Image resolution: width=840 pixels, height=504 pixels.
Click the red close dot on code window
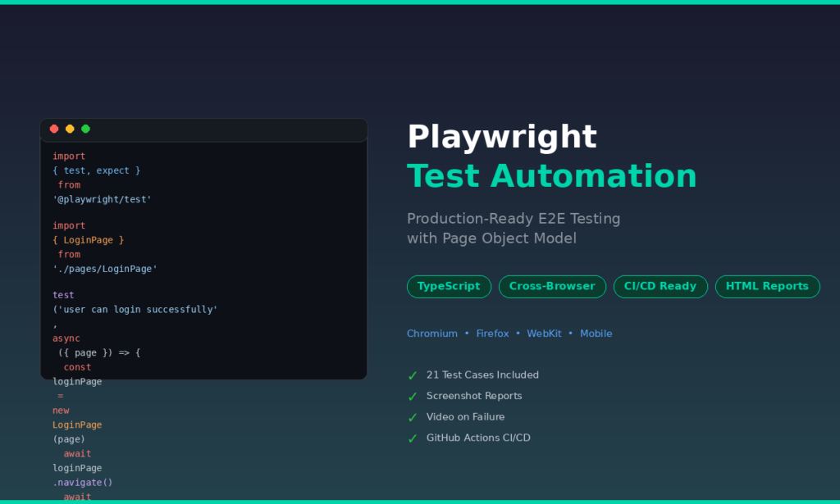[54, 129]
